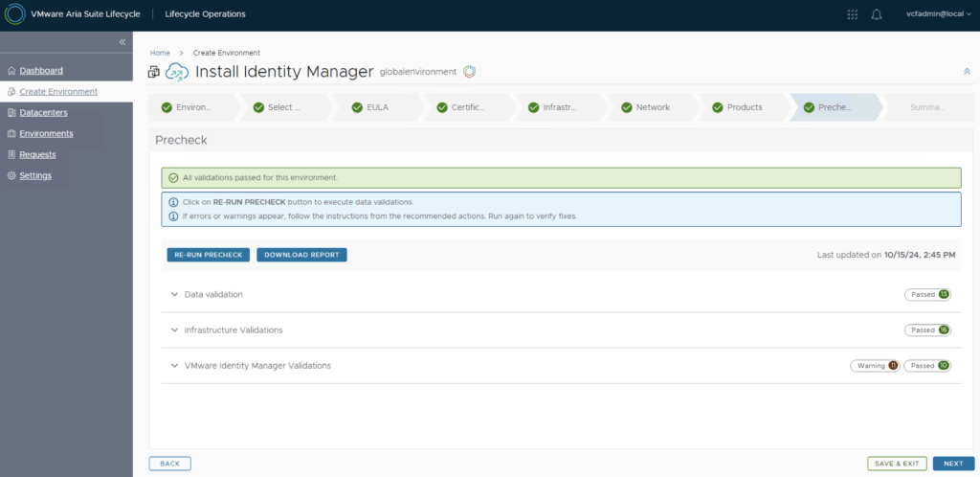The width and height of the screenshot is (980, 477).
Task: Click the Install Identity Manager cloud icon
Action: click(x=177, y=72)
